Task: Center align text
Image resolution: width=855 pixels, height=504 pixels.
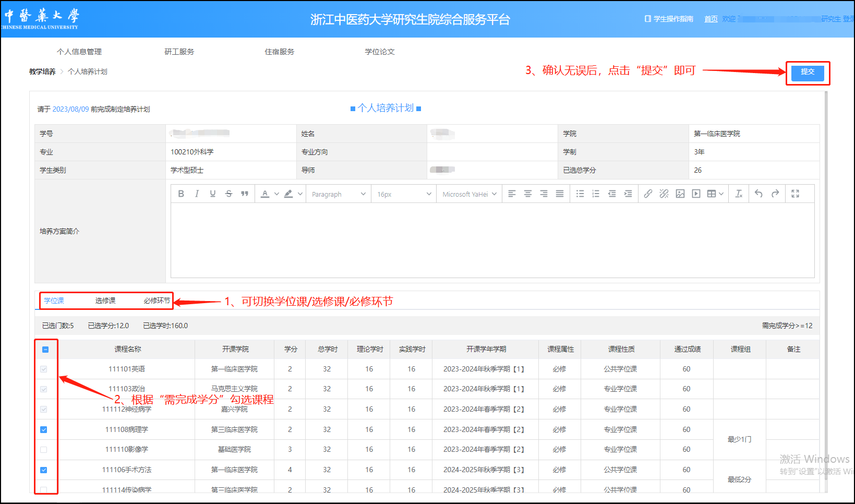Action: (528, 194)
